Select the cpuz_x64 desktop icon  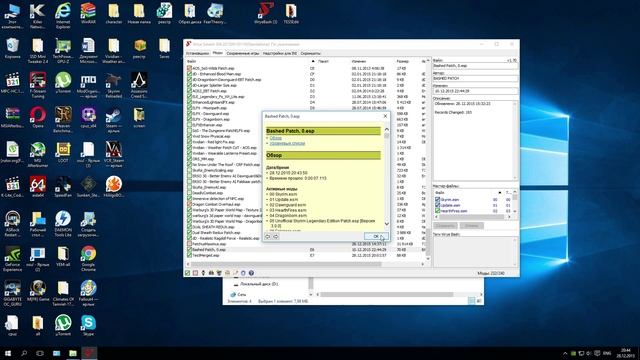click(88, 117)
